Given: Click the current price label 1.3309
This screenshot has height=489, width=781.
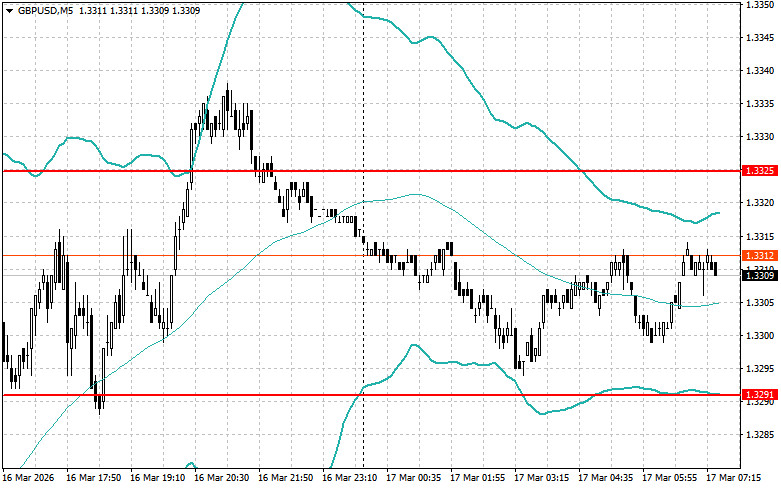Looking at the screenshot, I should pyautogui.click(x=760, y=275).
